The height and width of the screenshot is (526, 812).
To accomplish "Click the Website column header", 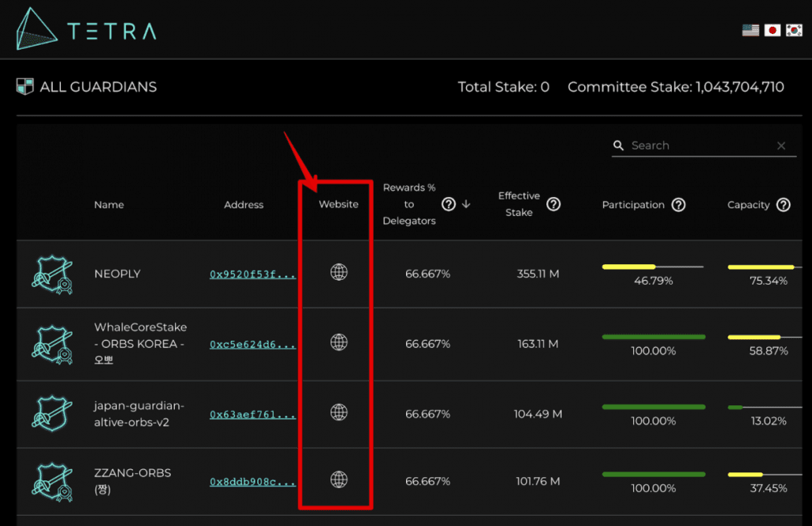I will click(x=339, y=204).
